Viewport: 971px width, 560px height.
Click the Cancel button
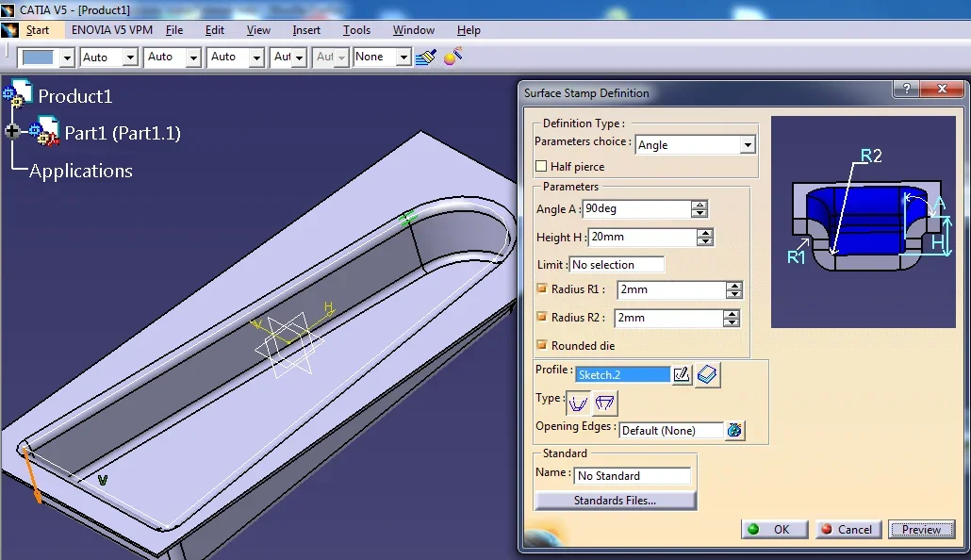(x=848, y=529)
